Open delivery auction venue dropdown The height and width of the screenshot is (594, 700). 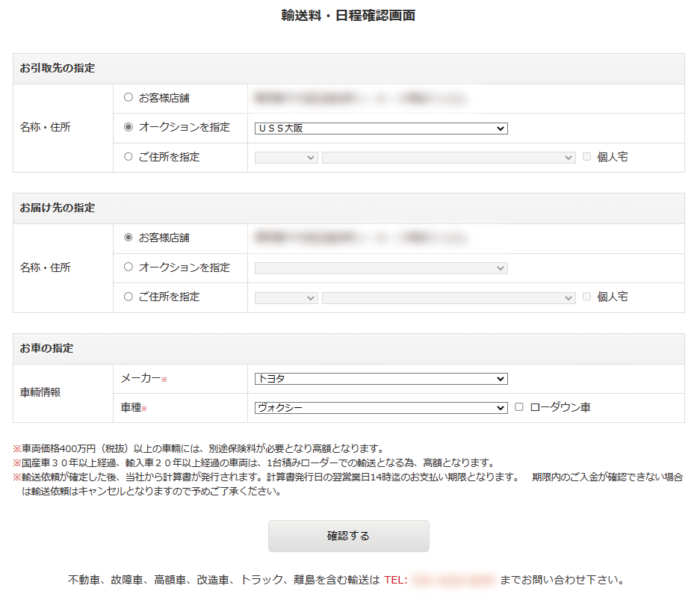[380, 268]
